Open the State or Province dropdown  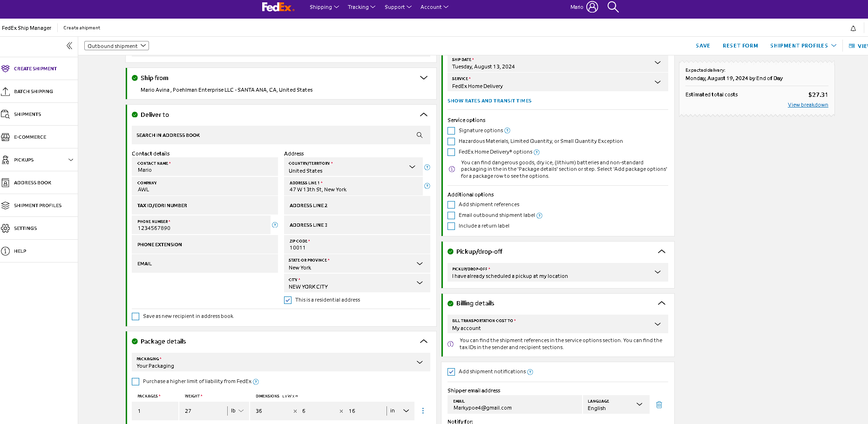[357, 263]
